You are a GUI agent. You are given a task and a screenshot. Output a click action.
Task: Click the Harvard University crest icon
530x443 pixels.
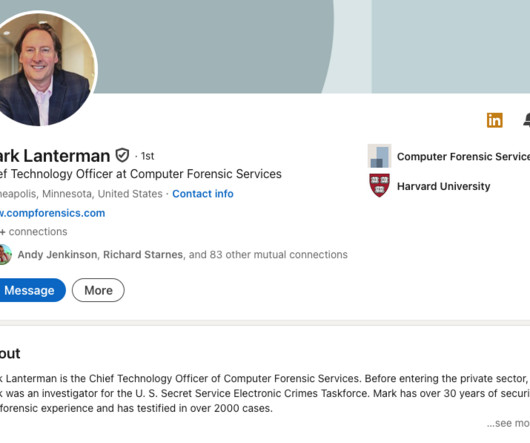click(380, 186)
